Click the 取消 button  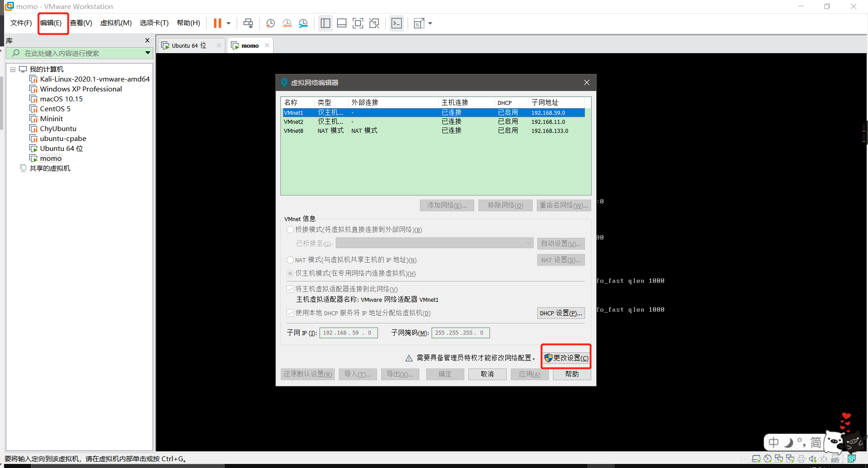point(487,374)
